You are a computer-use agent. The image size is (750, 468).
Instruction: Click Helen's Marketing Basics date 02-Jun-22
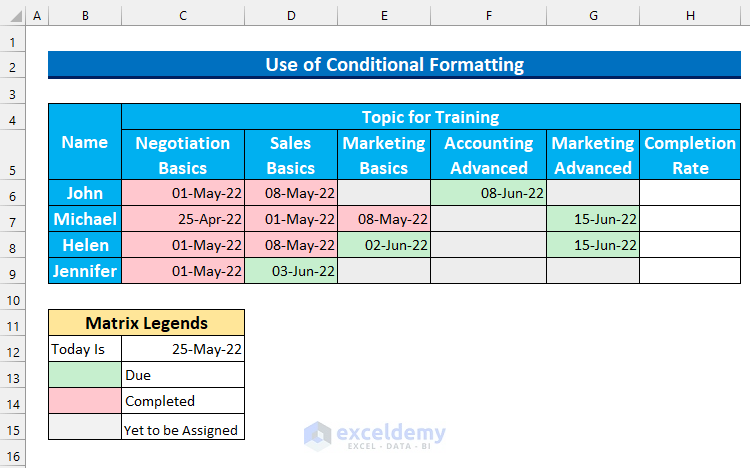tap(384, 245)
